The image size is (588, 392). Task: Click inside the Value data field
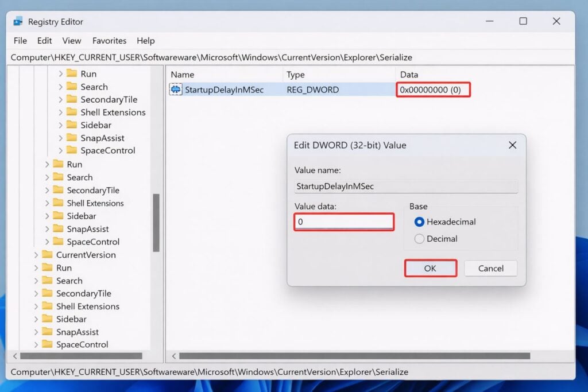343,222
